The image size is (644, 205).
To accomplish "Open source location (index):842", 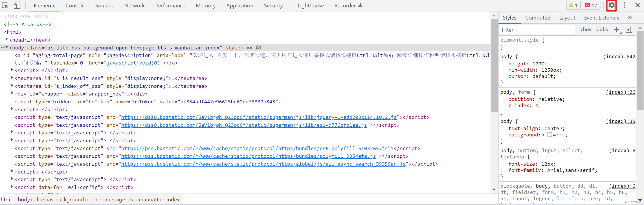I will point(619,57).
